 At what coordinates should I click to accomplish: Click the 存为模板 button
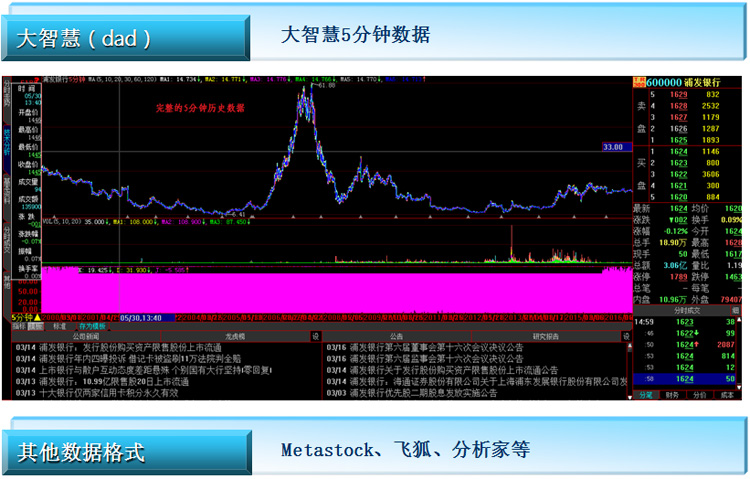[92, 326]
